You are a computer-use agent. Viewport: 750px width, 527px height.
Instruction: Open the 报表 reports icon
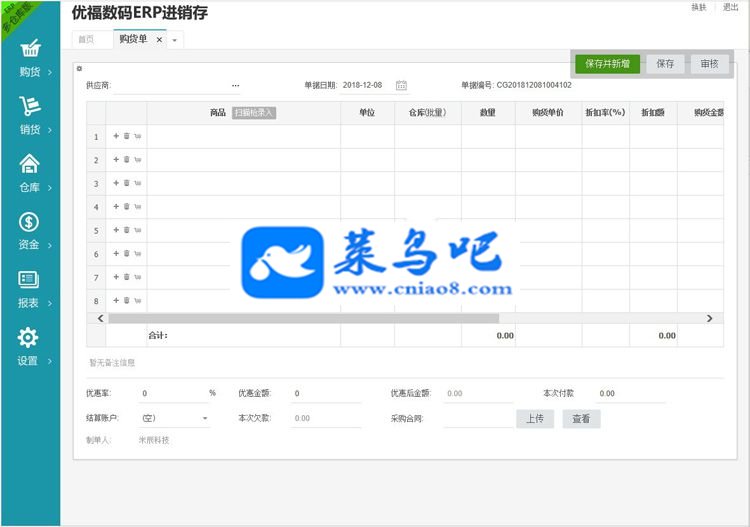pyautogui.click(x=29, y=279)
